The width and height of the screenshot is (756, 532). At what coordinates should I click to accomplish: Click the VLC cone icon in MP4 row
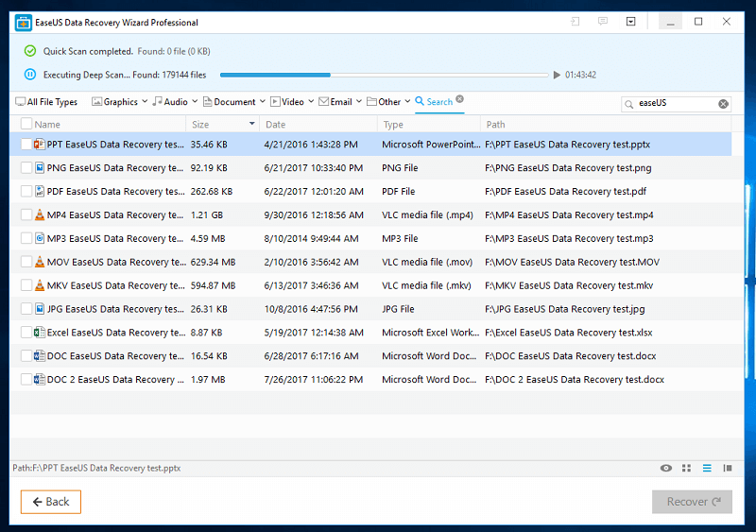[x=40, y=215]
